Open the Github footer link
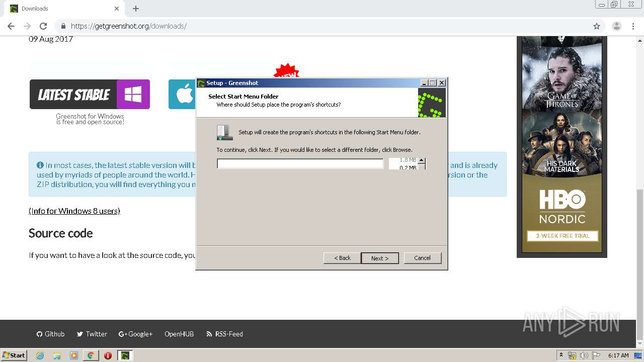This screenshot has height=362, width=644. (x=50, y=334)
